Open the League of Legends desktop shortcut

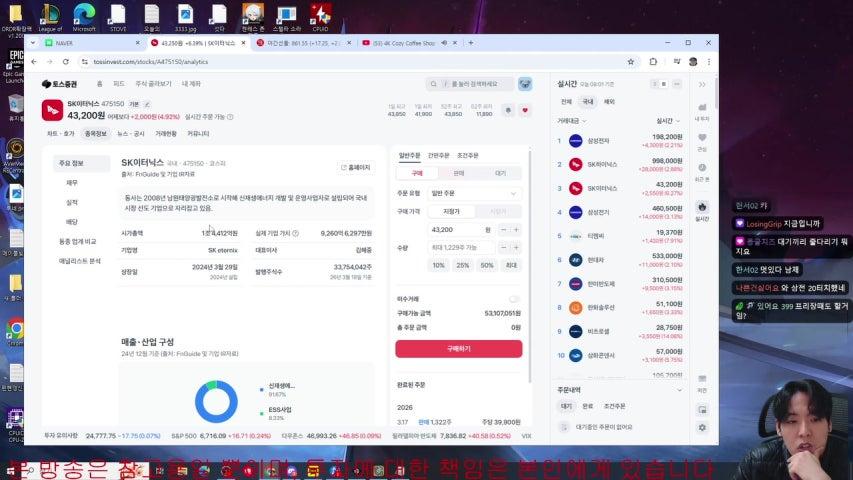pyautogui.click(x=50, y=16)
